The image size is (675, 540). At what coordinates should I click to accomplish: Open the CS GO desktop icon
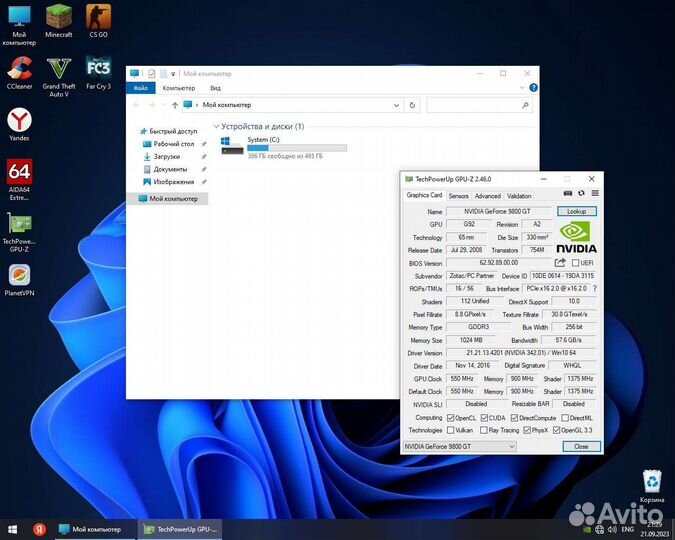pos(98,21)
